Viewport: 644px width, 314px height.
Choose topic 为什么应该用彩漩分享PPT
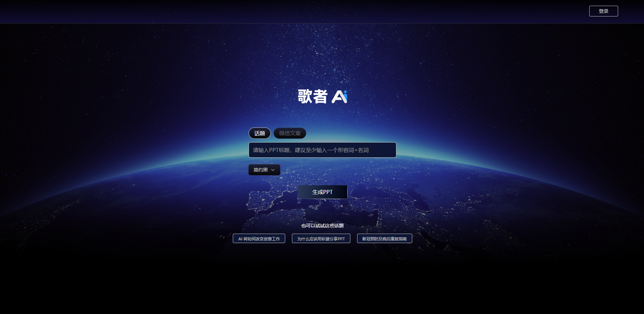coord(321,239)
